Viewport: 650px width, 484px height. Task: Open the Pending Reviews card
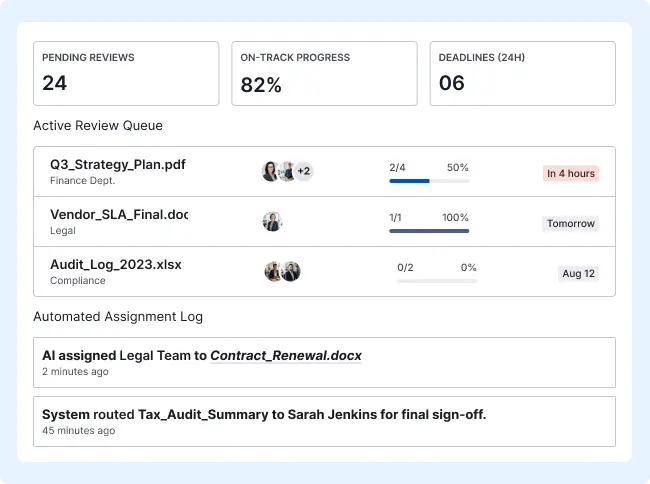pos(126,73)
